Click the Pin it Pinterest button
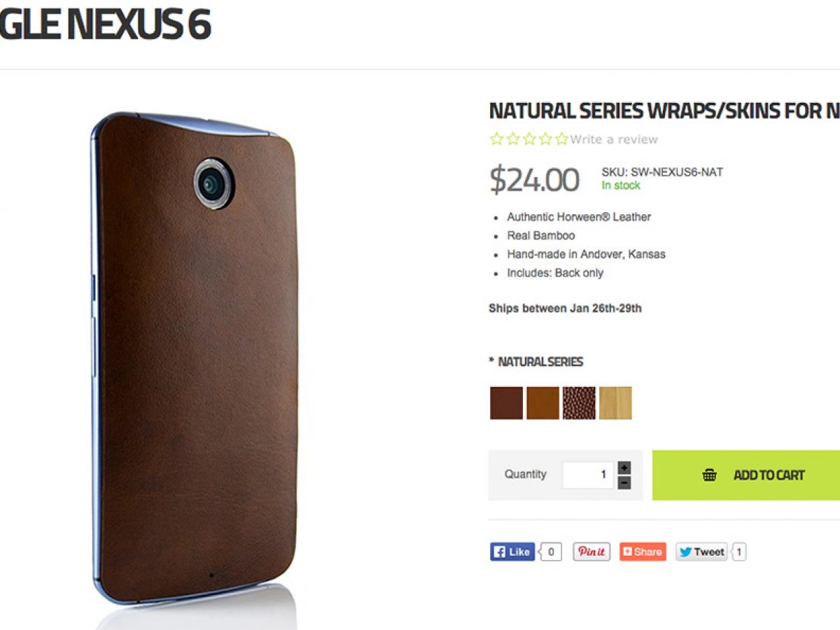Viewport: 840px width, 630px height. 591,552
